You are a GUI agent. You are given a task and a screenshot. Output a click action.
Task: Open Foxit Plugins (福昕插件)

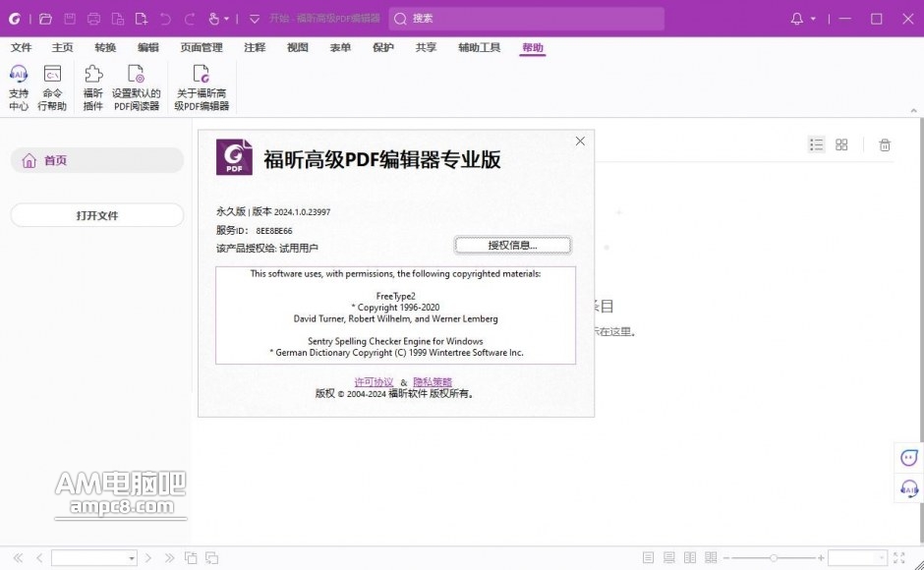[x=93, y=87]
